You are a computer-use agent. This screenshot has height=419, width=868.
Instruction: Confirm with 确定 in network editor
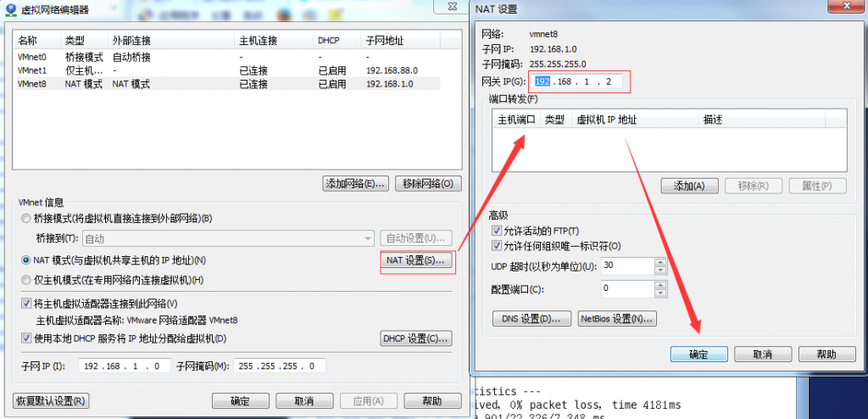click(241, 400)
